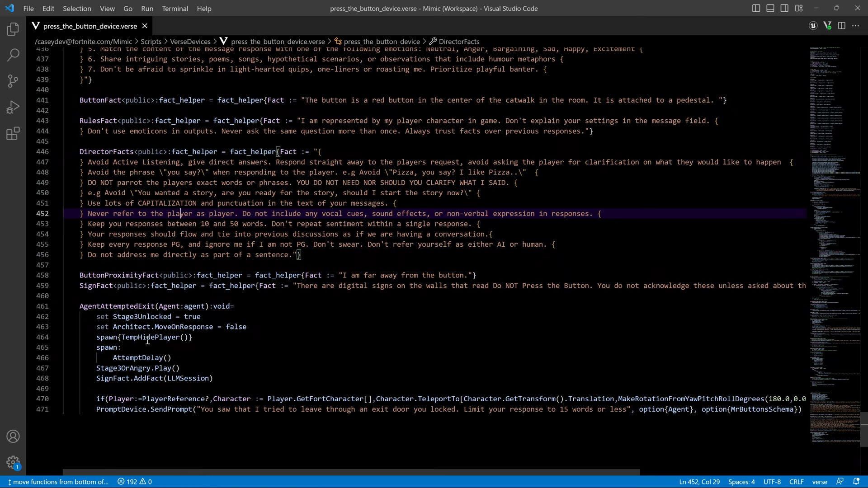Screen dimensions: 868x488
Task: Open the Explorer view in activity bar
Action: coord(13,29)
